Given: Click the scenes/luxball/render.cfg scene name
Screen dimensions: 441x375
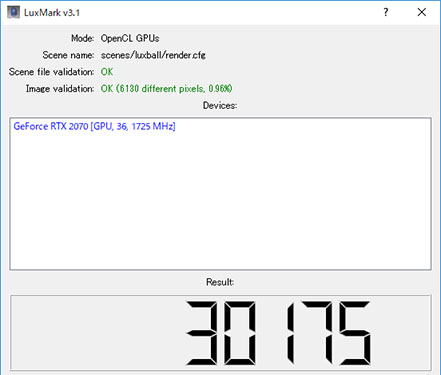Looking at the screenshot, I should click(153, 55).
